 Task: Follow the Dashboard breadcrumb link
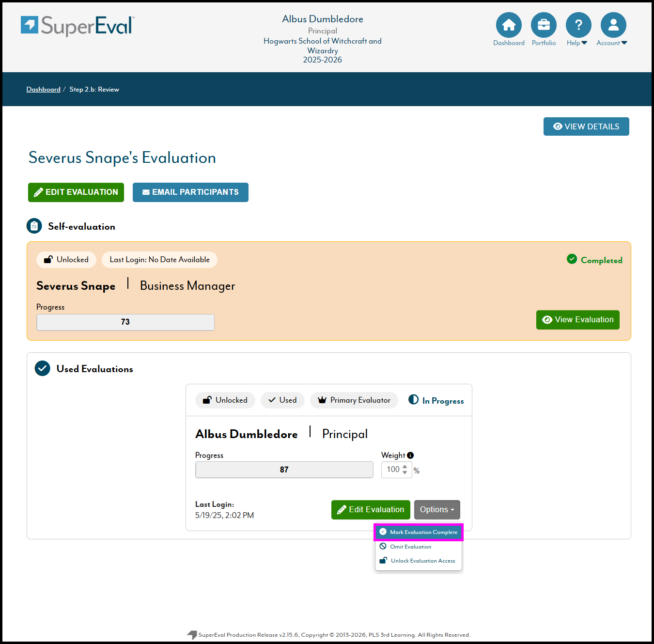coord(44,90)
